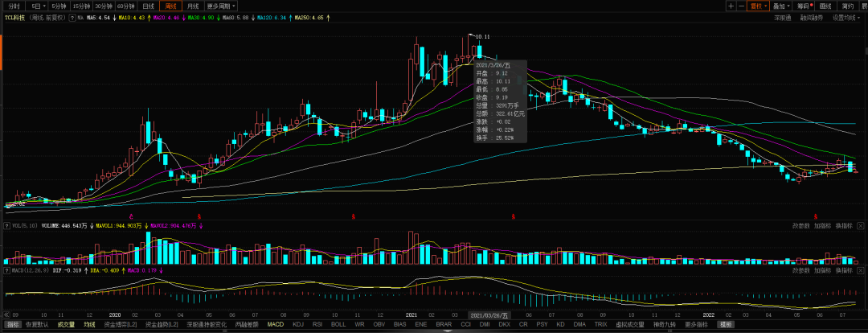
Task: Click the red marker below 2020 candles
Action: coord(131,216)
